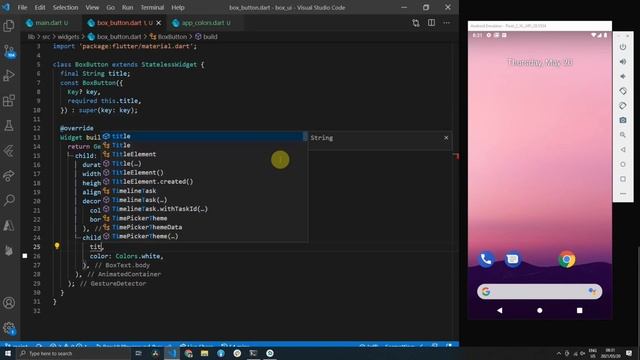Image resolution: width=640 pixels, height=360 pixels.
Task: Select the 'TimePickerThemeData' suggestion
Action: 203,227
